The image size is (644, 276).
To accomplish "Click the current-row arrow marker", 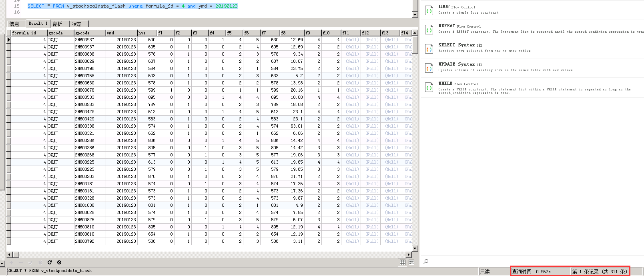I will point(8,40).
